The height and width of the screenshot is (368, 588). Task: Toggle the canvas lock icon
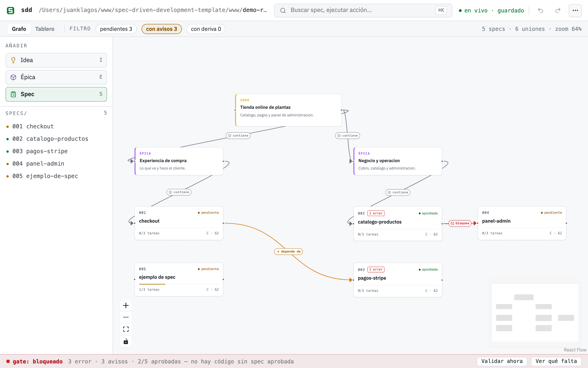pyautogui.click(x=126, y=341)
